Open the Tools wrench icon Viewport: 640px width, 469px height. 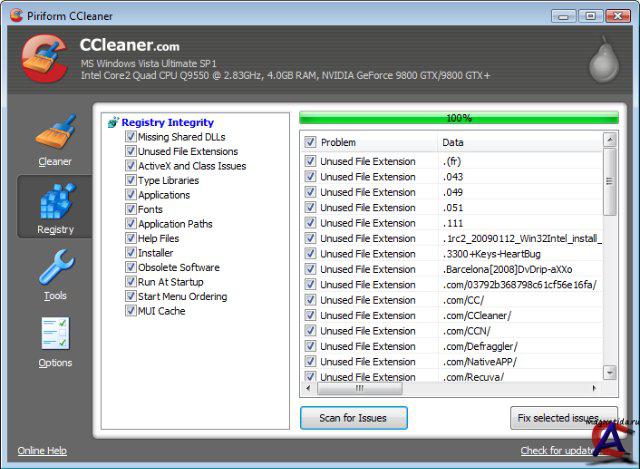pos(56,267)
